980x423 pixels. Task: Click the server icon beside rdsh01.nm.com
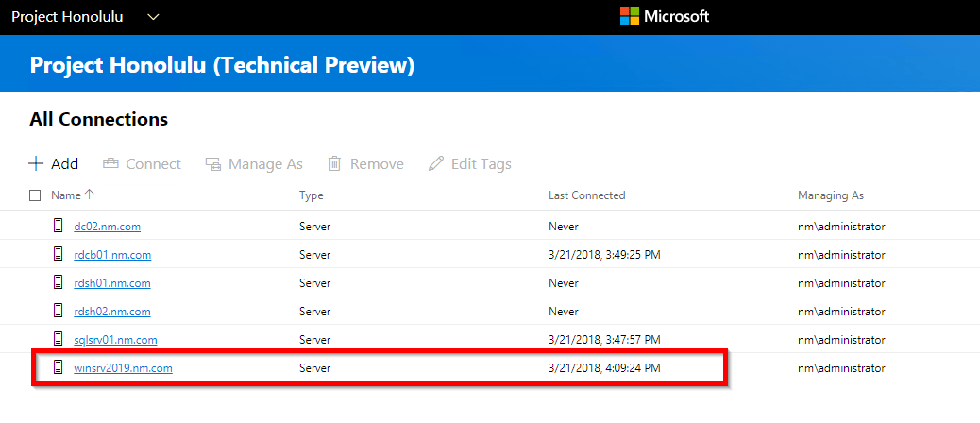click(59, 281)
